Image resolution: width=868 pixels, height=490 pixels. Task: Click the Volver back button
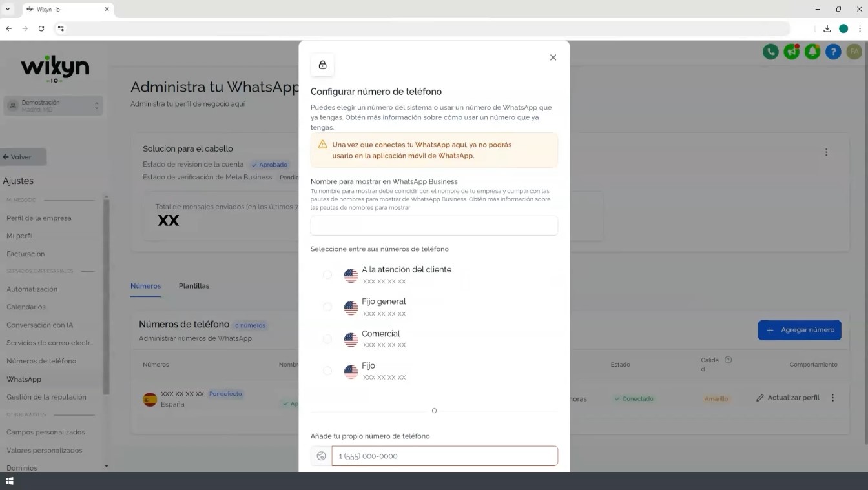click(23, 157)
